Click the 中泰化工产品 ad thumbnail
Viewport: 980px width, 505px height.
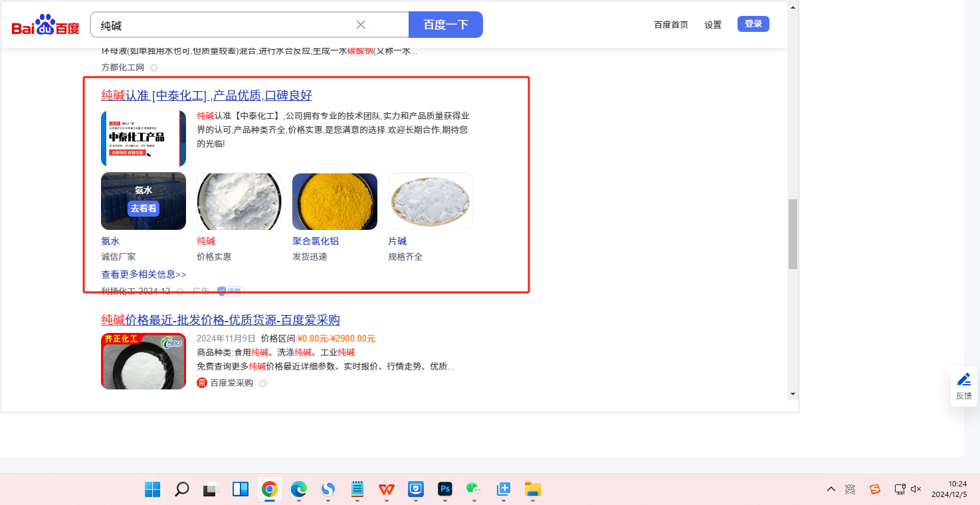pos(144,138)
